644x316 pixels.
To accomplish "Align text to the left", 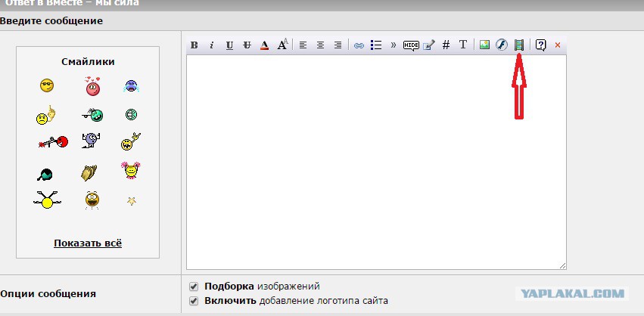I will [303, 45].
